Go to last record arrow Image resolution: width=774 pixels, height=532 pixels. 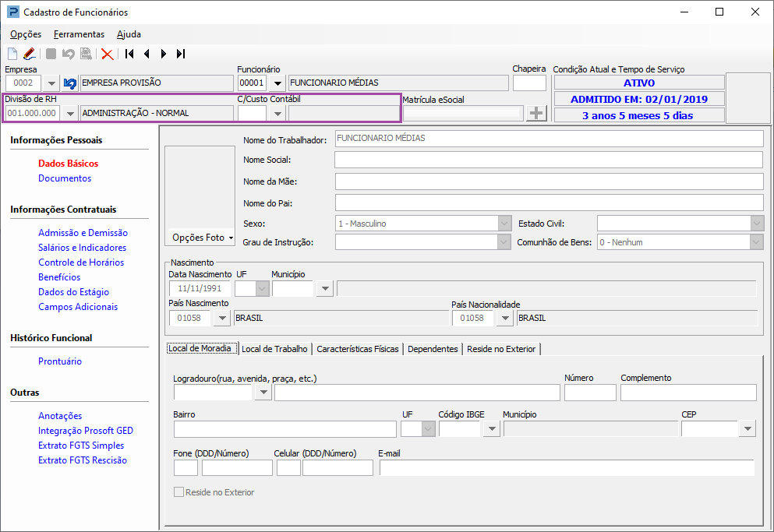point(181,53)
